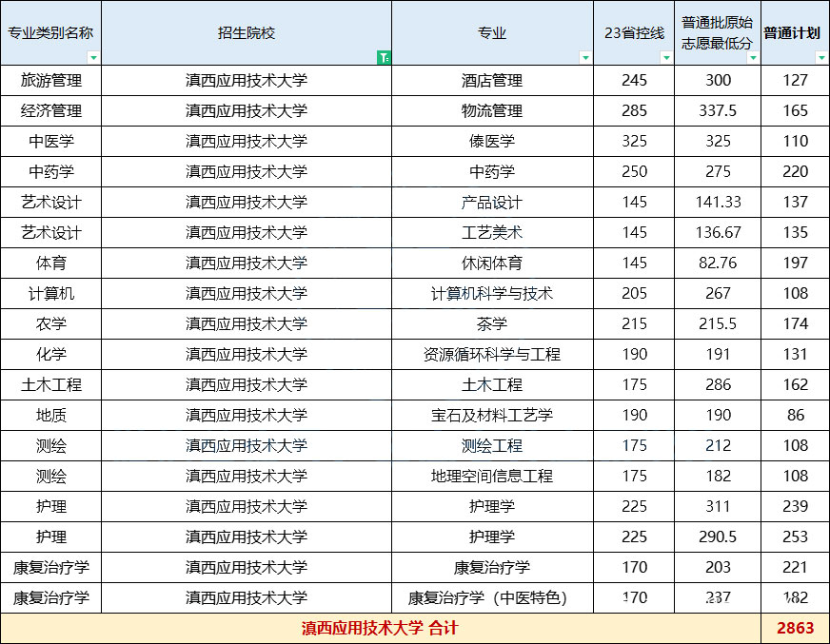Select the score cell 82.76
The width and height of the screenshot is (830, 644).
pyautogui.click(x=718, y=263)
